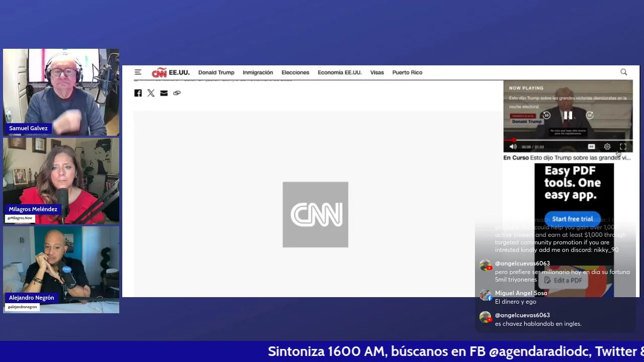This screenshot has width=644, height=362.
Task: Click Miguel Angel Sosa's avatar
Action: tap(485, 295)
